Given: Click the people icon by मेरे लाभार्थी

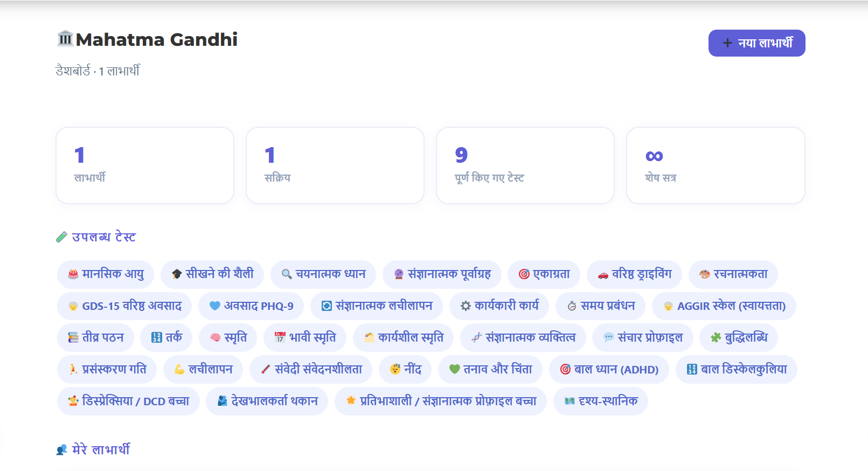Looking at the screenshot, I should click(62, 449).
